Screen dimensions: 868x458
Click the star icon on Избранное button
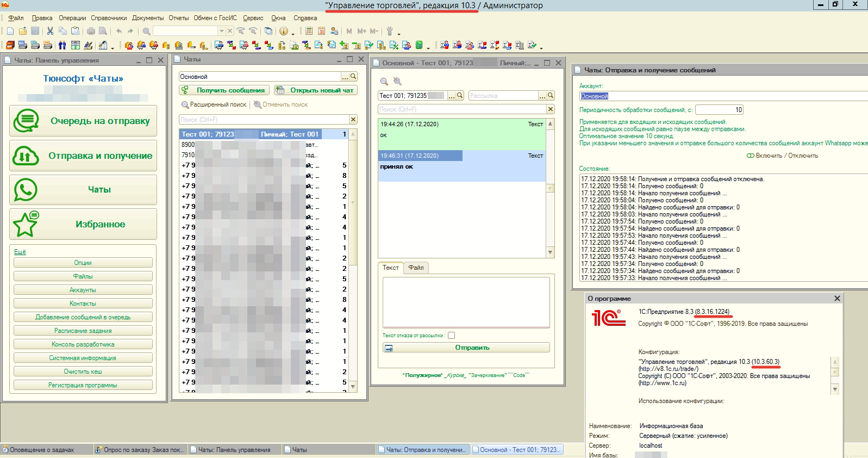[26, 224]
